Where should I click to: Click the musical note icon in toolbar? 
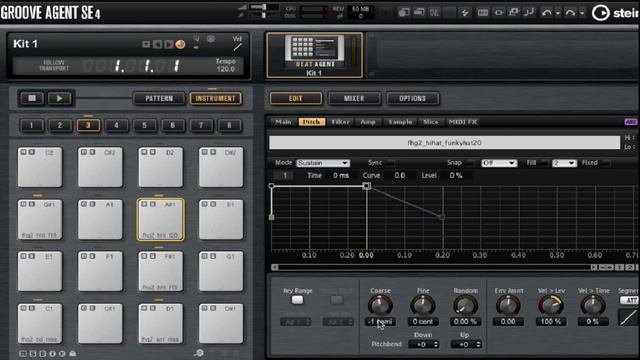point(529,13)
